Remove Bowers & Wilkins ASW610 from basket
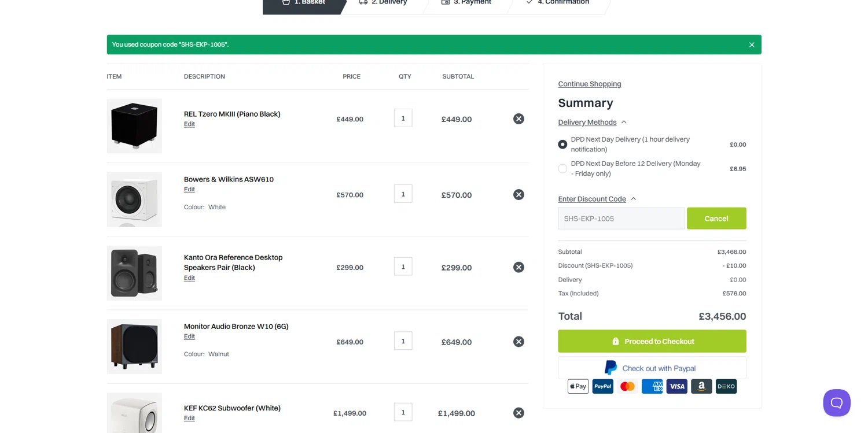868x433 pixels. 518,194
